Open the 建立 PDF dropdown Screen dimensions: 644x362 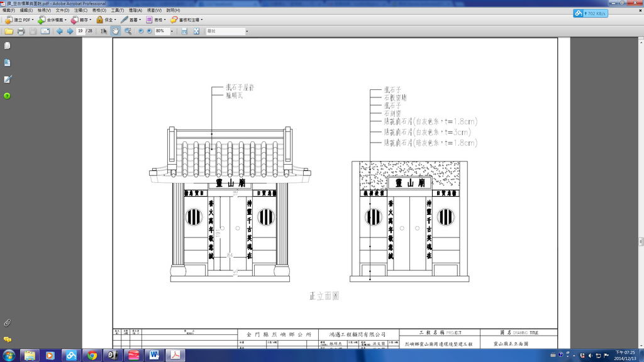[19, 19]
